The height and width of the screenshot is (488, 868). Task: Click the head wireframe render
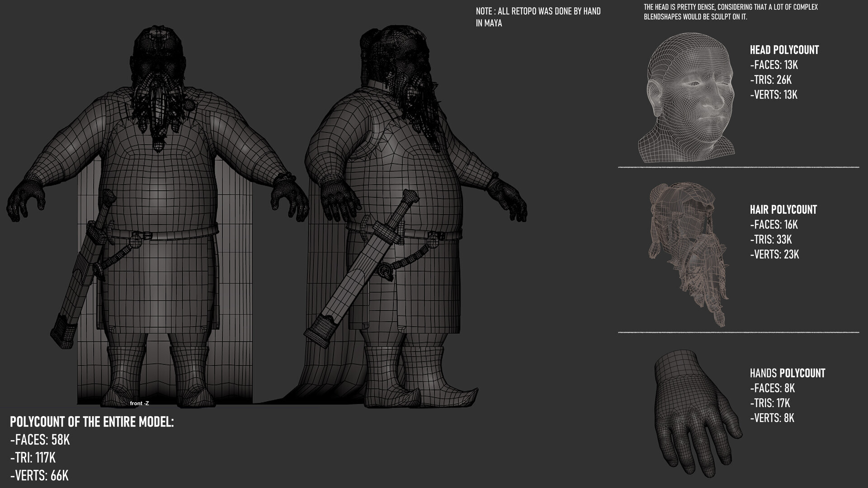(687, 97)
